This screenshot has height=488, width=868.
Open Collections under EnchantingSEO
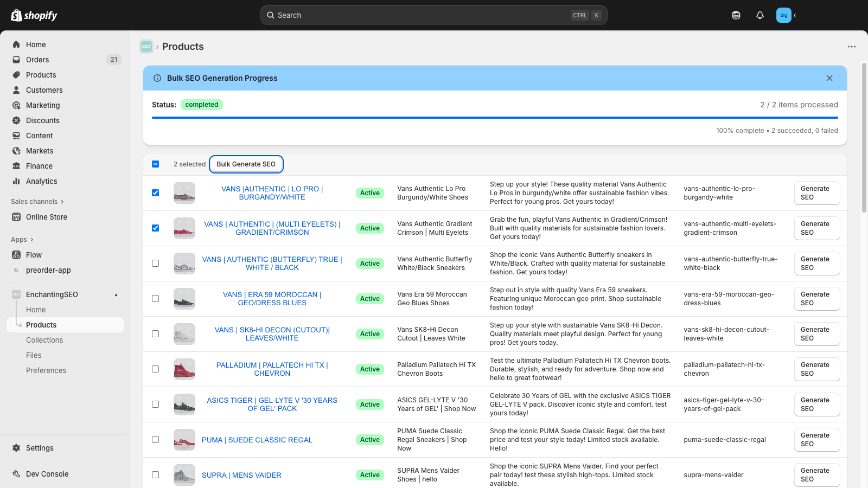[x=44, y=340]
